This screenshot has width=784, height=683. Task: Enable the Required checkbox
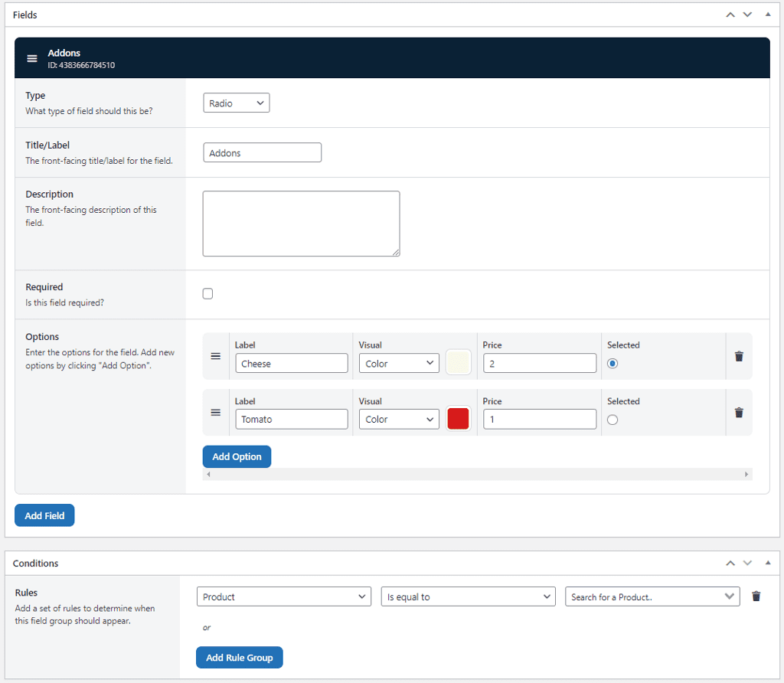207,294
